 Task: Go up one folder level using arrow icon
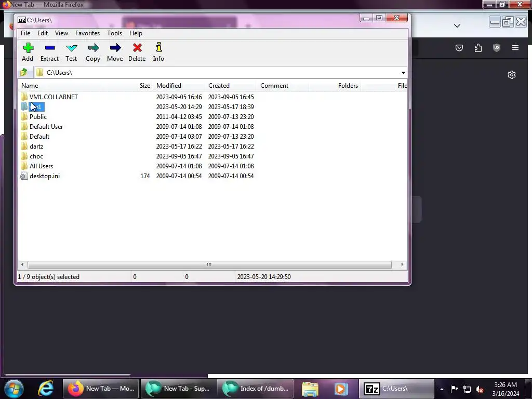24,72
